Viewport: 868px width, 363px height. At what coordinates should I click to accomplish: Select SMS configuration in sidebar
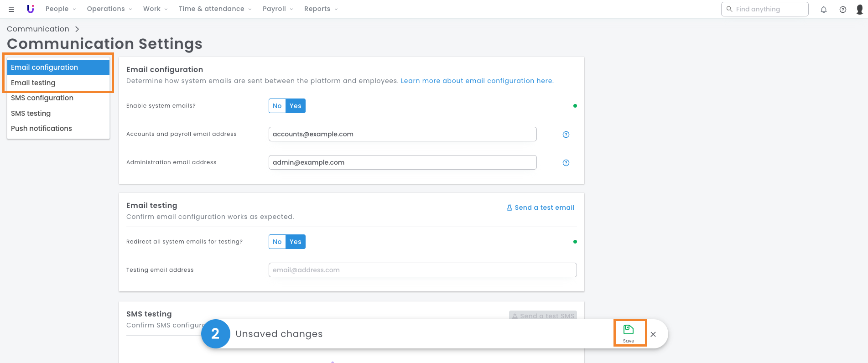click(x=42, y=98)
